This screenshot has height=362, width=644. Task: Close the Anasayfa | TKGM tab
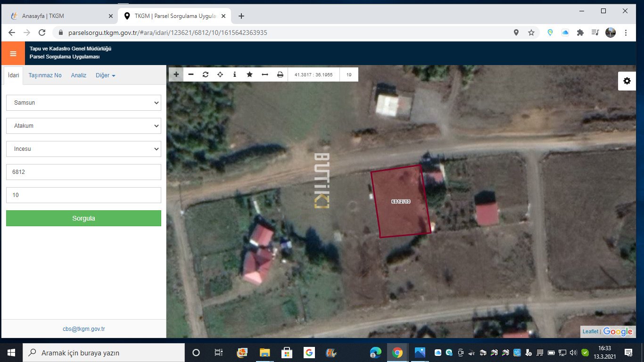pos(111,16)
